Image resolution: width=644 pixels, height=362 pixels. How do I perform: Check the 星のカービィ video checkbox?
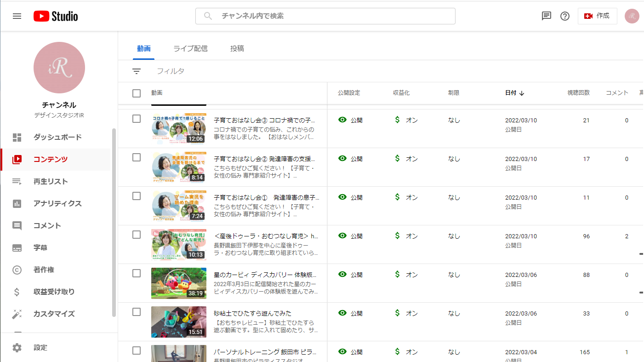point(137,273)
